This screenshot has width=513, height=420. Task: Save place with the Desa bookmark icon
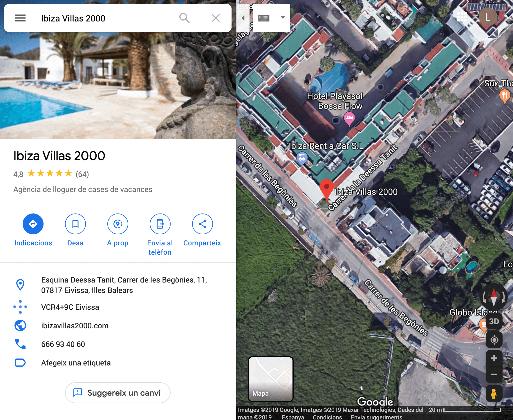75,224
